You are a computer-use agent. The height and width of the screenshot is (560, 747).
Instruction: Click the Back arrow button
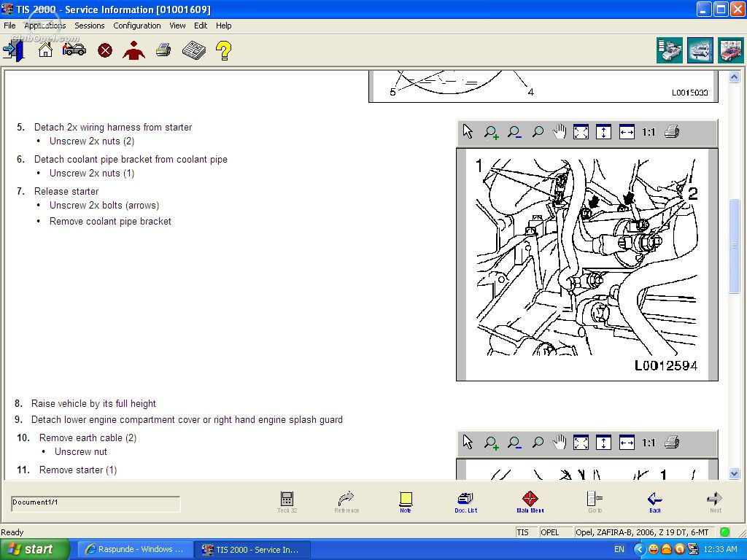coord(655,502)
